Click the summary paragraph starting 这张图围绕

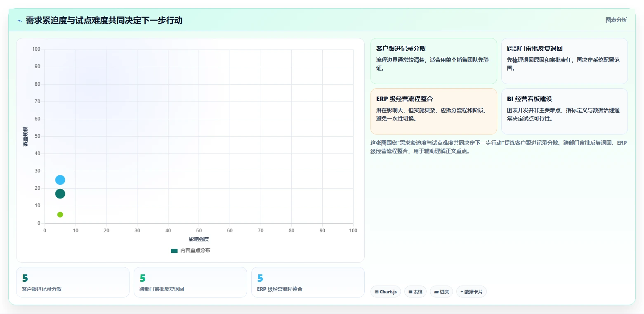pos(499,147)
